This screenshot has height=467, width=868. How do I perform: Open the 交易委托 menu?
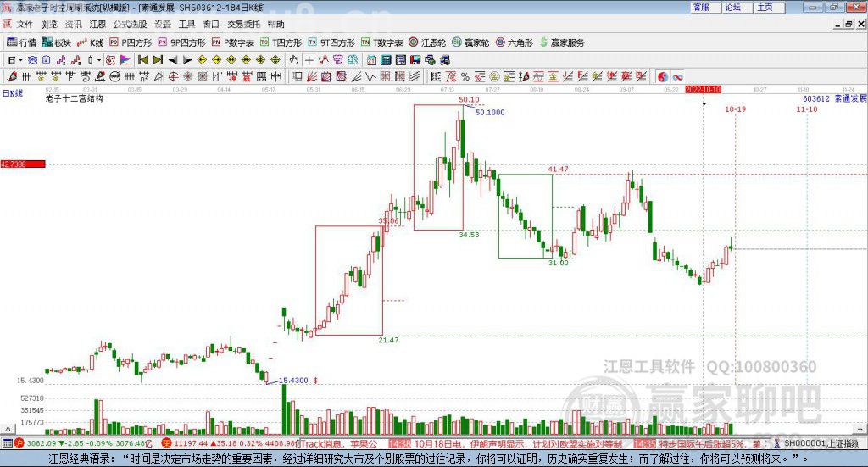(x=243, y=25)
